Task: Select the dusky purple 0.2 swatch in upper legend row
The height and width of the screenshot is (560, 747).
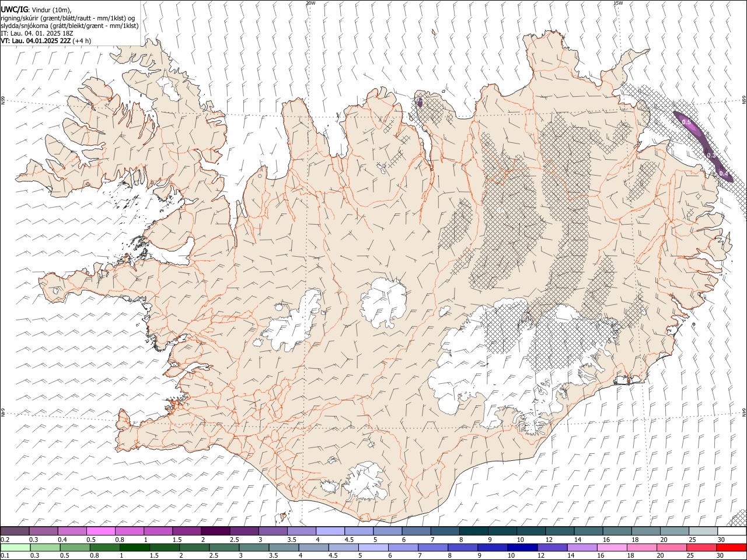Action: 15,531
